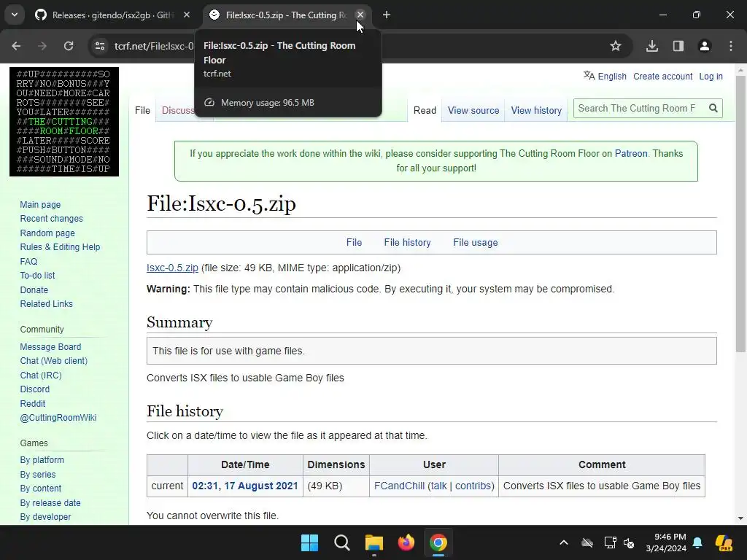Open Random page in sidebar
The image size is (747, 560).
pyautogui.click(x=47, y=233)
